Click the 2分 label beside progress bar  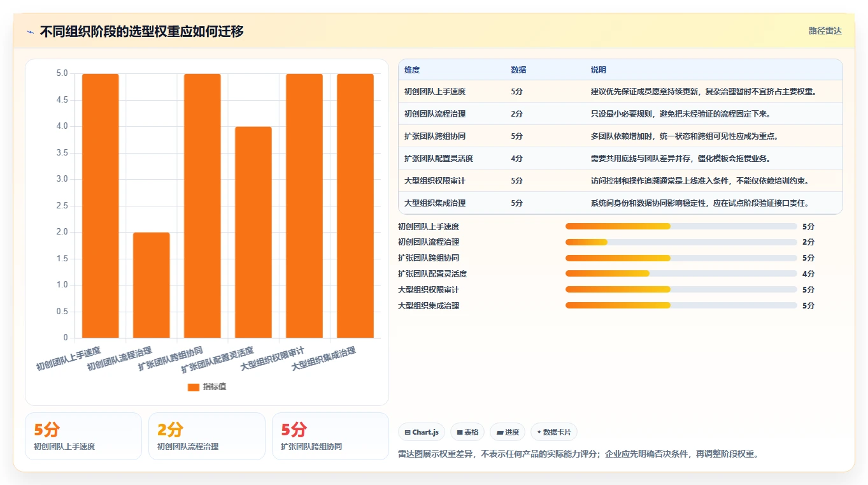[808, 242]
